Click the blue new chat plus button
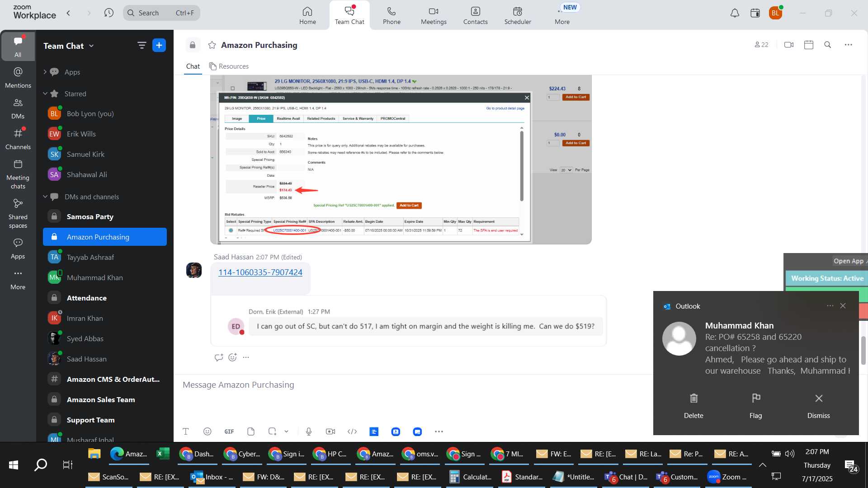Image resolution: width=868 pixels, height=488 pixels. (159, 45)
